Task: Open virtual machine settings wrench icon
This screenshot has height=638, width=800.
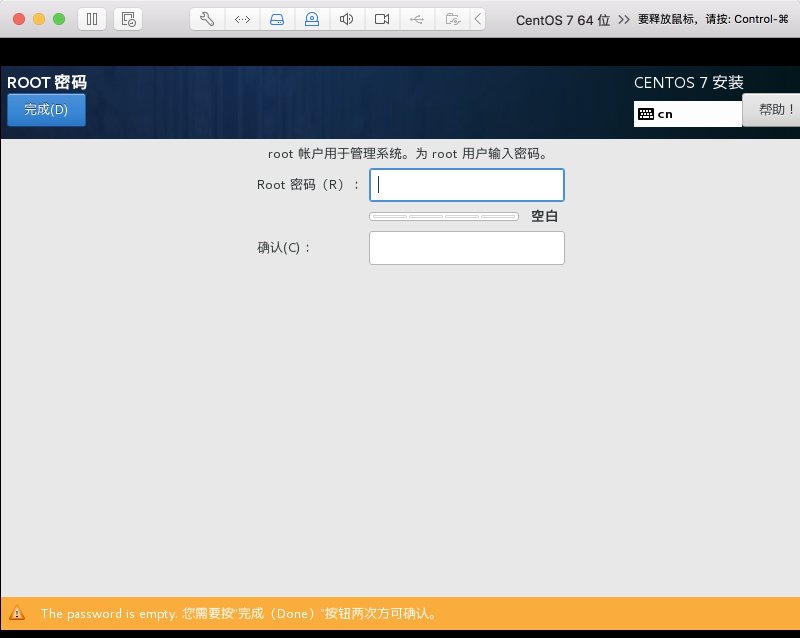Action: pyautogui.click(x=207, y=19)
